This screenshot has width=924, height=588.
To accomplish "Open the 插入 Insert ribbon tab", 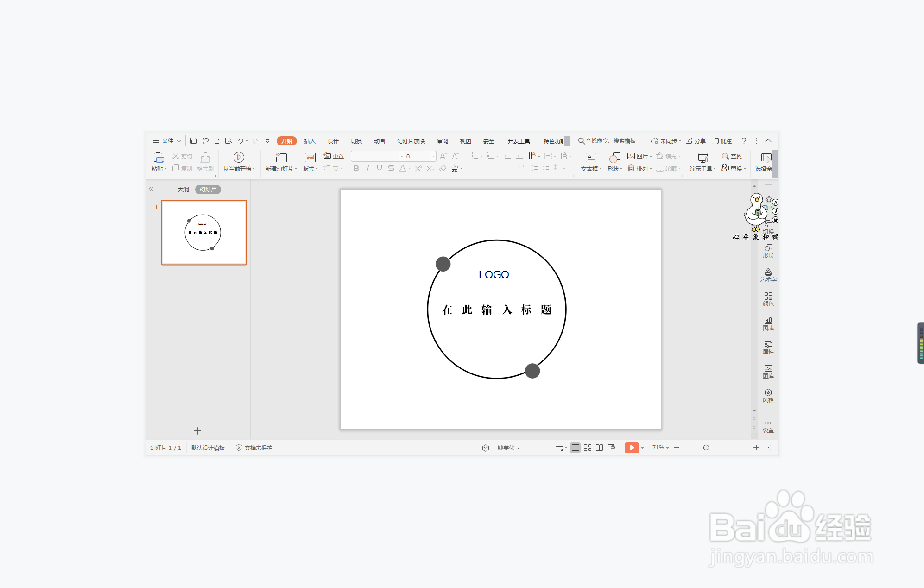I will click(x=310, y=141).
